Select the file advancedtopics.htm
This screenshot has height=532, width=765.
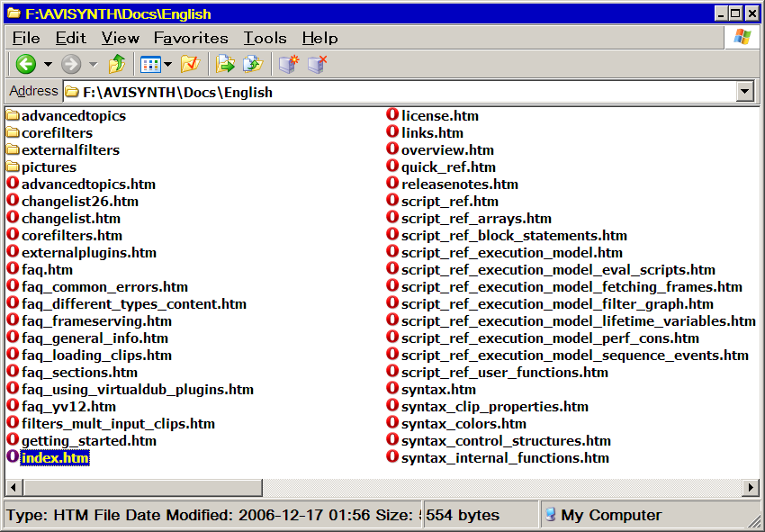[88, 184]
